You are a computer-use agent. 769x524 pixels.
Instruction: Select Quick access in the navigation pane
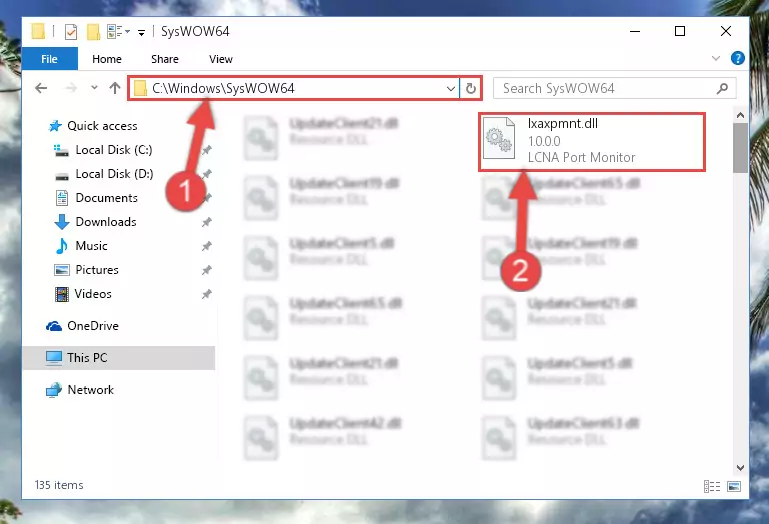pyautogui.click(x=93, y=126)
